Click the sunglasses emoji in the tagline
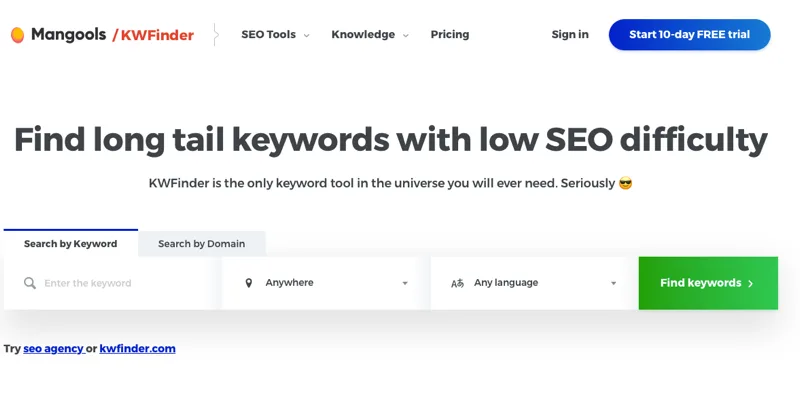The width and height of the screenshot is (800, 400). [x=626, y=184]
